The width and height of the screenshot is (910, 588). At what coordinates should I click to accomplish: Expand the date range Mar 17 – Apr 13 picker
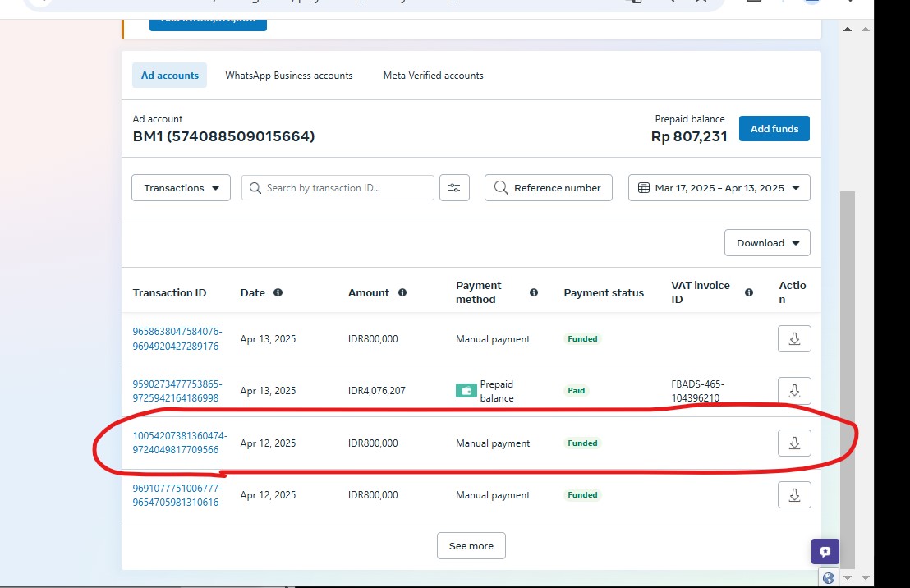719,188
